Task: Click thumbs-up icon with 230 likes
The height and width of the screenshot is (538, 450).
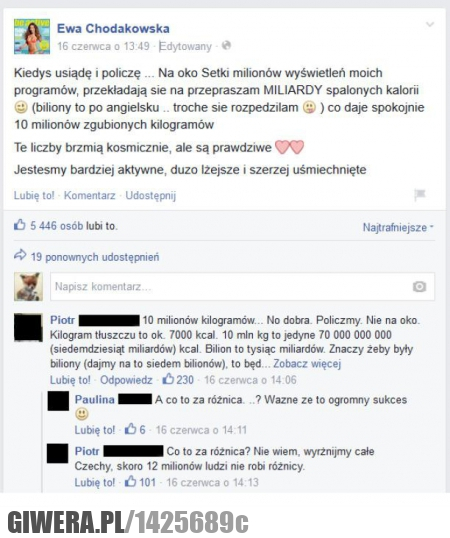Action: pyautogui.click(x=168, y=379)
